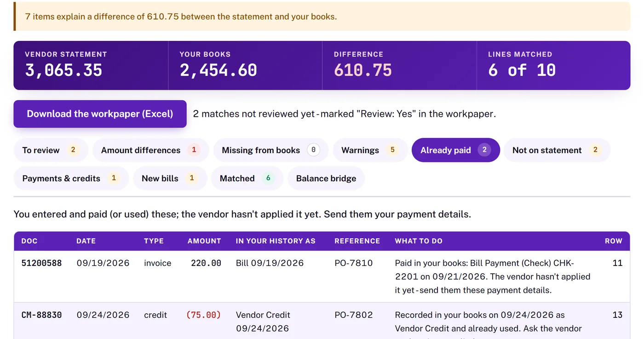Click the Bill 09/19/2026 history entry
The height and width of the screenshot is (339, 644).
(270, 263)
